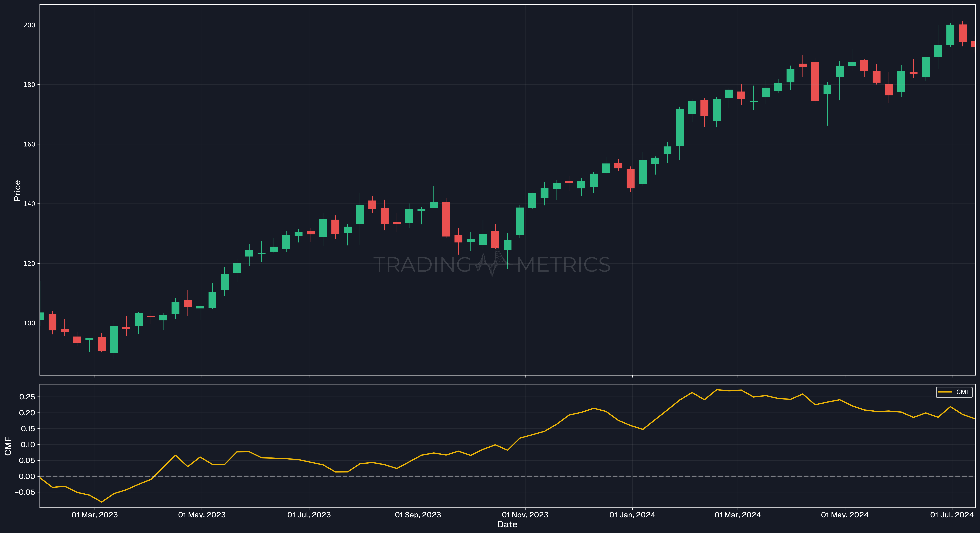Click the 0.25 CMF tick label

tap(27, 397)
